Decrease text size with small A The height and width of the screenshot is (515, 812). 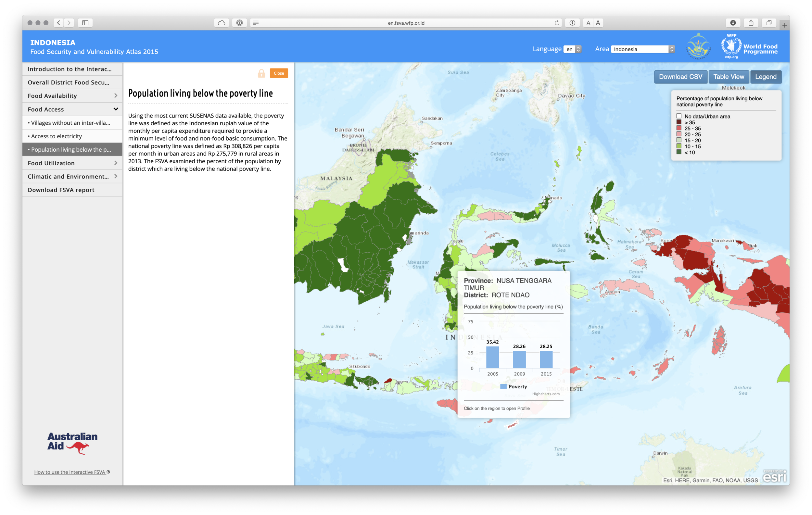pos(588,23)
